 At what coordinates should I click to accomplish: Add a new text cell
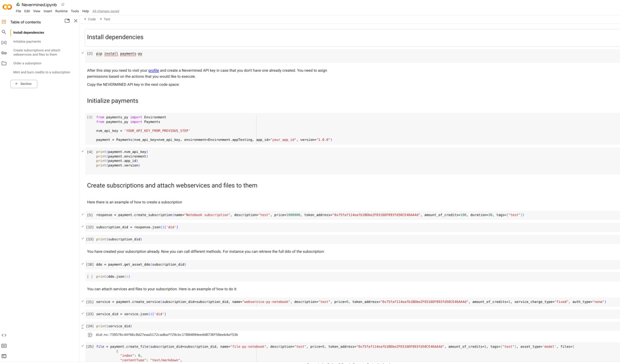click(x=105, y=19)
